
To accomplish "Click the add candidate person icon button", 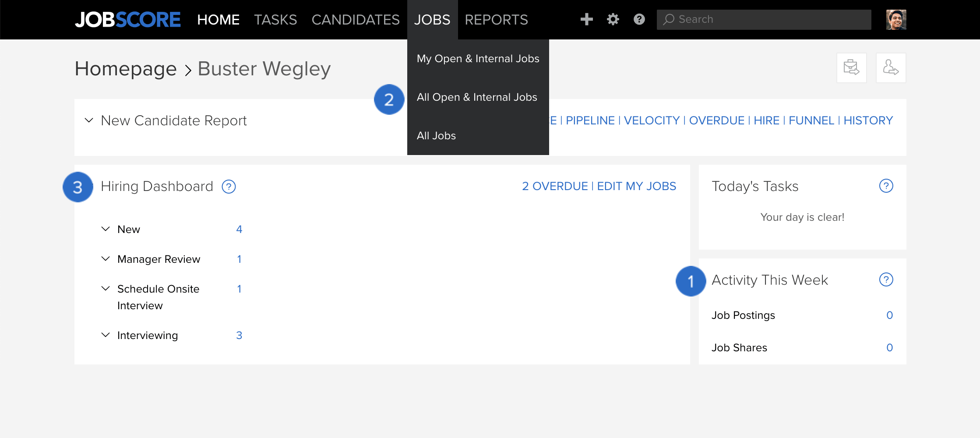I will pyautogui.click(x=891, y=68).
